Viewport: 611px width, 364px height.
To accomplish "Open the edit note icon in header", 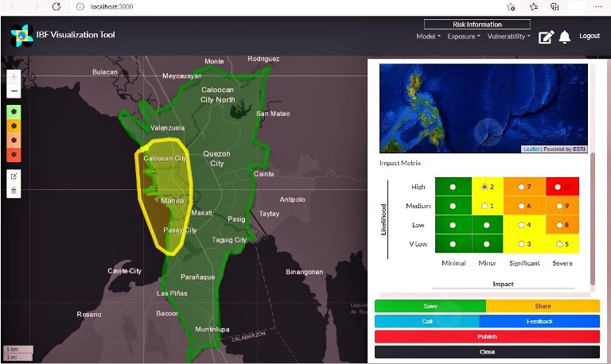I will [546, 37].
